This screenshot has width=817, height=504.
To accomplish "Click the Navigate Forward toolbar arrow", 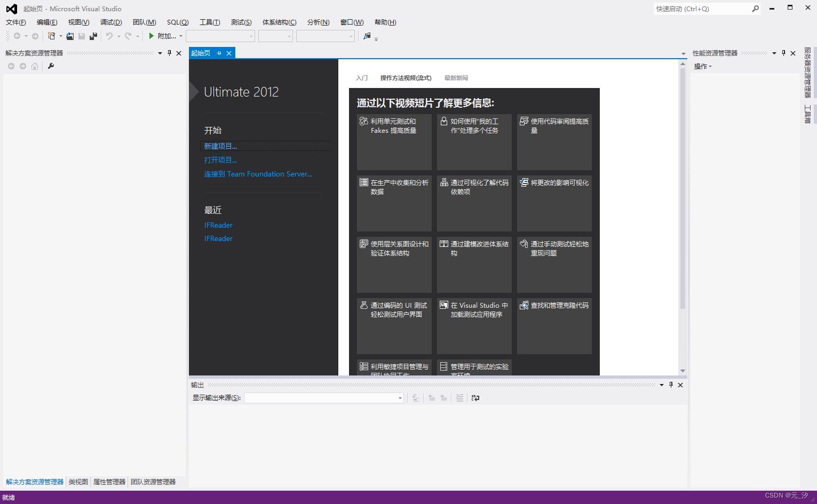I will [x=35, y=36].
